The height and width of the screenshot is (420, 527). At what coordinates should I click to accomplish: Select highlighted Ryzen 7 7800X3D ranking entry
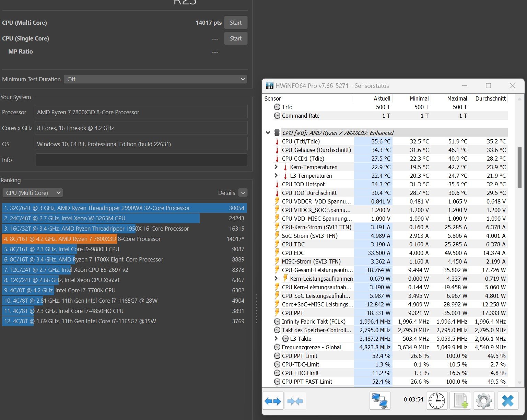click(x=124, y=239)
